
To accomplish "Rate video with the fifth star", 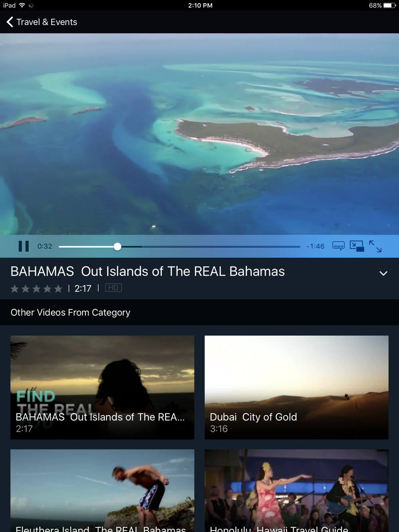I will 58,289.
